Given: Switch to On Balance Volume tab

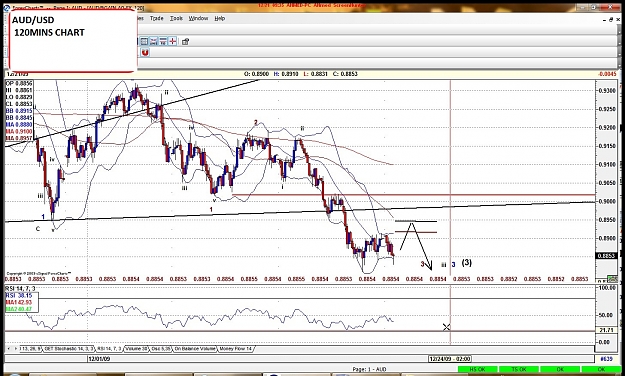Looking at the screenshot, I should pos(195,348).
